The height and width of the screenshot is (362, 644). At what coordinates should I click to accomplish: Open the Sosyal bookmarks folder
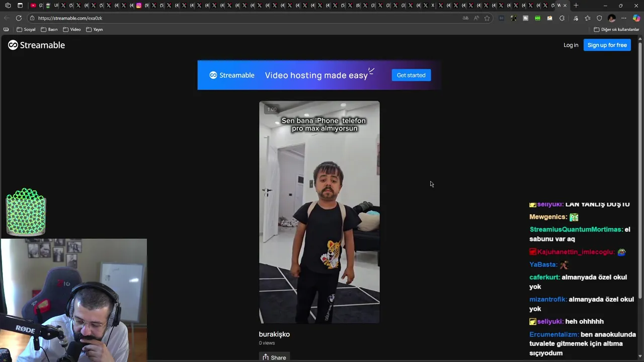point(26,30)
